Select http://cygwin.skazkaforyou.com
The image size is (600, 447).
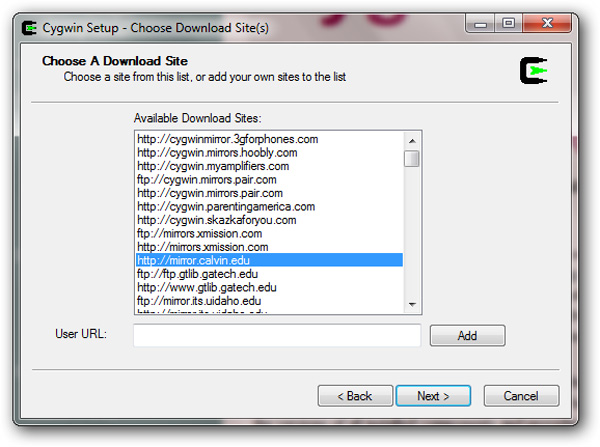click(x=269, y=220)
